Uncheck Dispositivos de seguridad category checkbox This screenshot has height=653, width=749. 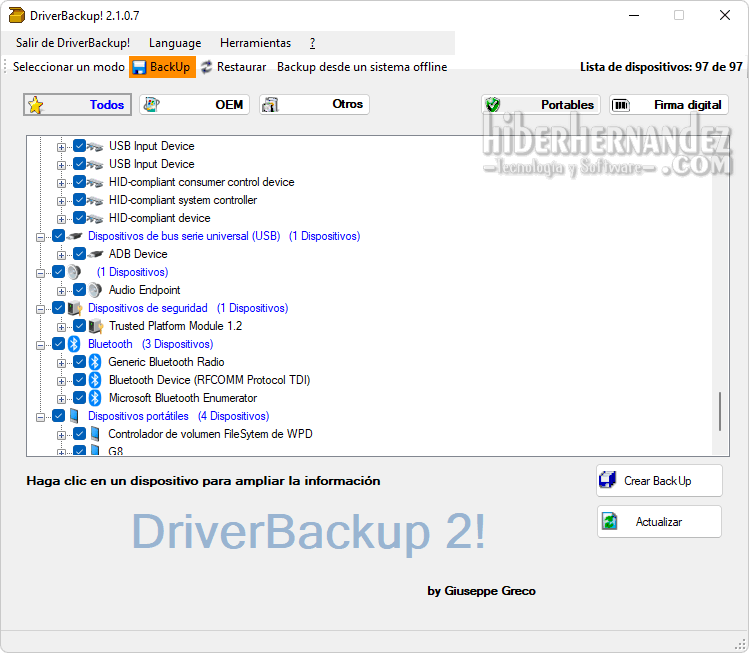point(58,308)
